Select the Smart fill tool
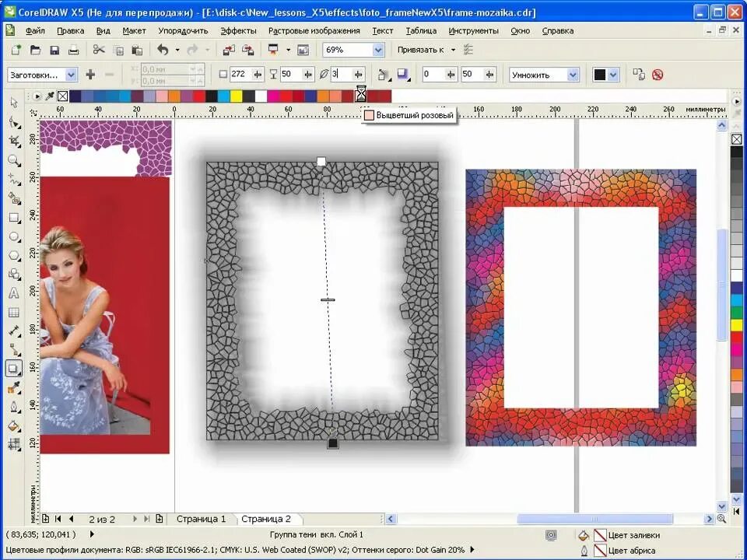 point(14,198)
